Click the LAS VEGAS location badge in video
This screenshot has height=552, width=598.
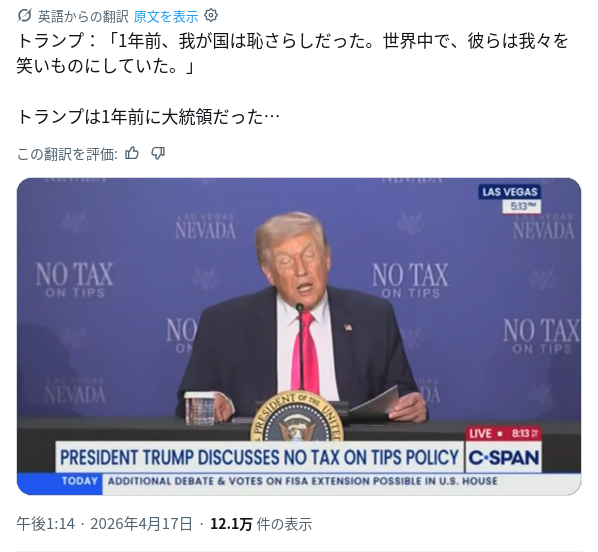[510, 192]
